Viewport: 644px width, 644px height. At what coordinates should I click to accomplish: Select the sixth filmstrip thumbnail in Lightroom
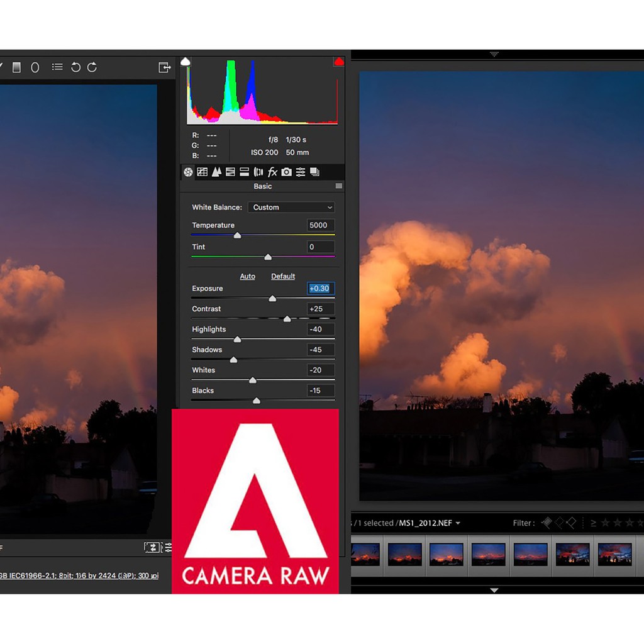pyautogui.click(x=572, y=555)
